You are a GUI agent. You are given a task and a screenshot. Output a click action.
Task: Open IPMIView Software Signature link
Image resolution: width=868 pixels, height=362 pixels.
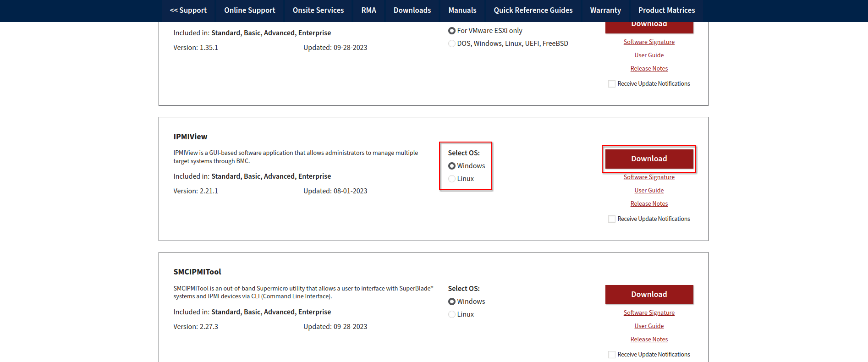coord(649,177)
